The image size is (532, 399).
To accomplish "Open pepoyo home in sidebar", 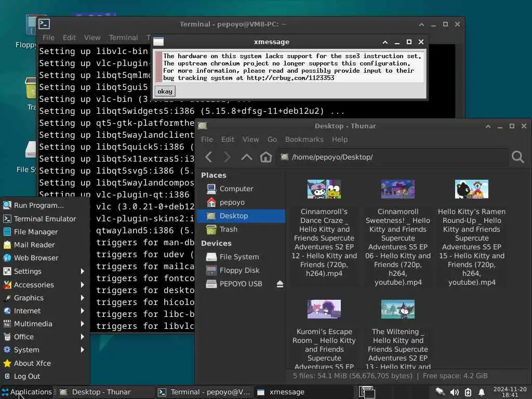I will pyautogui.click(x=232, y=202).
